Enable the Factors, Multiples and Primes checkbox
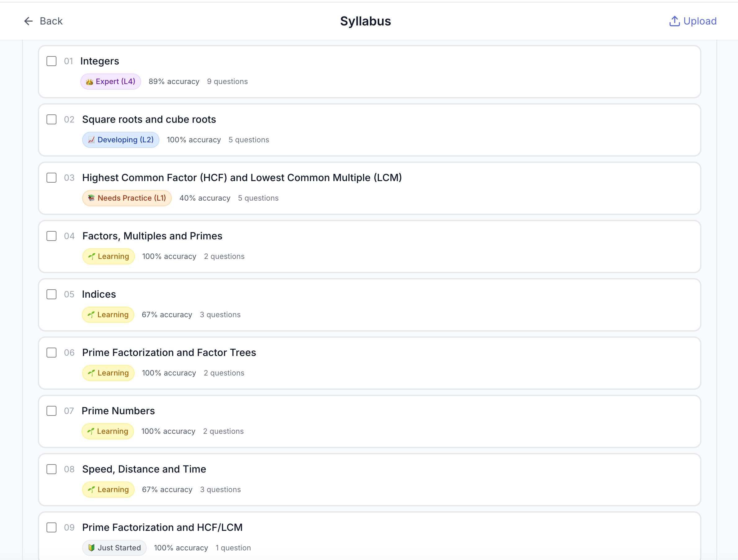This screenshot has width=738, height=560. tap(51, 236)
